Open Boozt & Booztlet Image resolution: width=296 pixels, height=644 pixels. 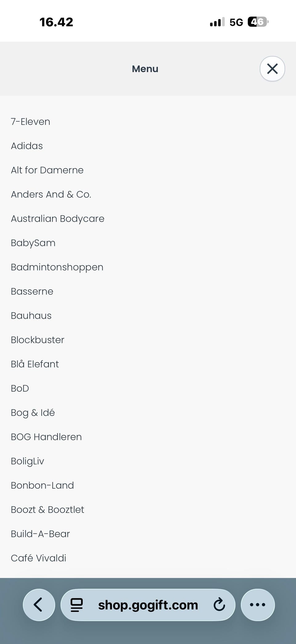pos(47,509)
